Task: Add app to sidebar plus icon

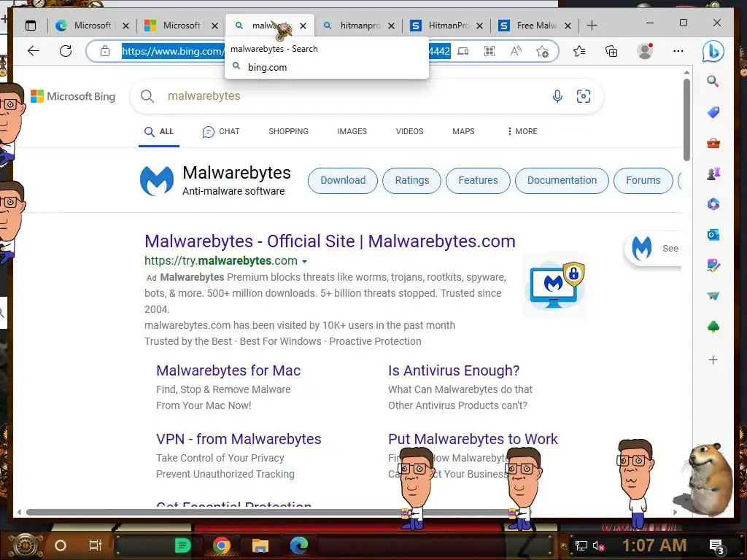Action: click(x=713, y=360)
